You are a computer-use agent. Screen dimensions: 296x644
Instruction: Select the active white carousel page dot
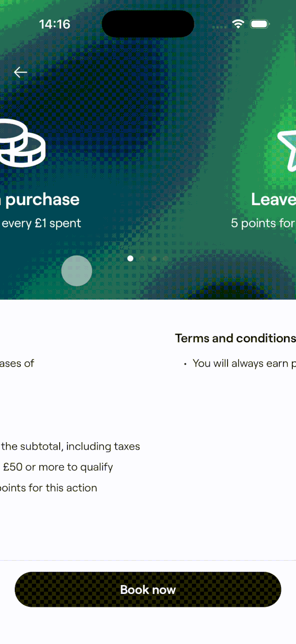click(130, 258)
